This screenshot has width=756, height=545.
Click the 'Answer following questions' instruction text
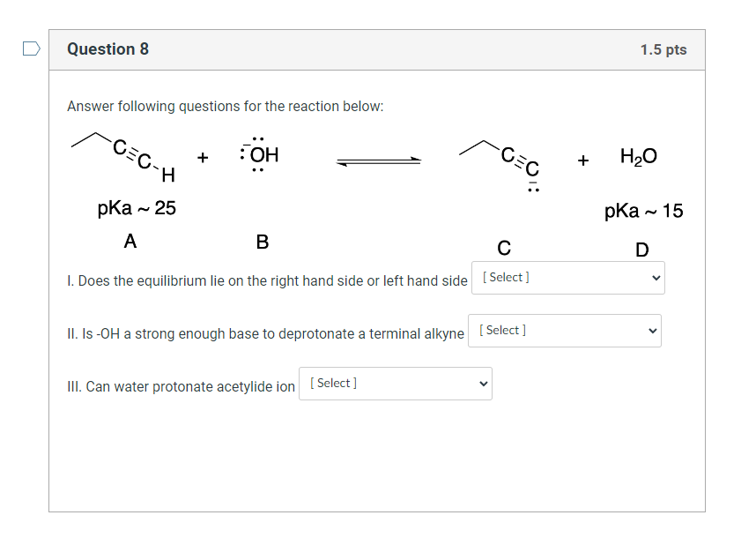(226, 107)
